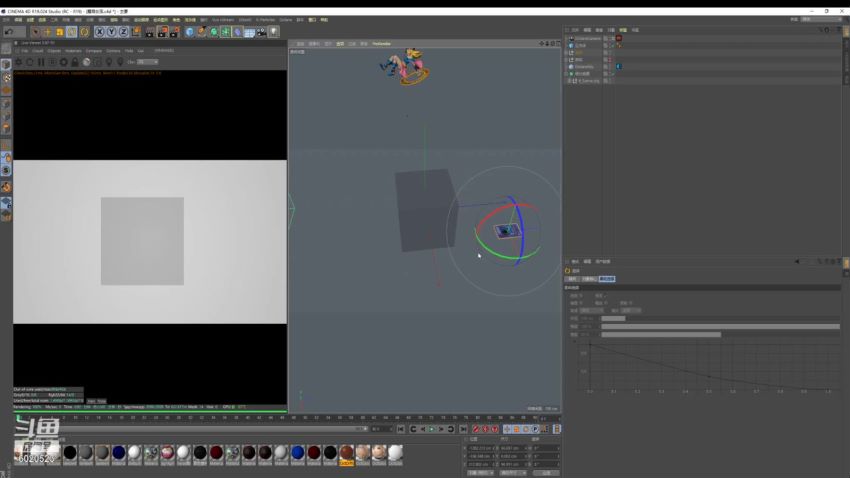This screenshot has height=478, width=850.
Task: Toggle the Y axis lock
Action: click(111, 32)
